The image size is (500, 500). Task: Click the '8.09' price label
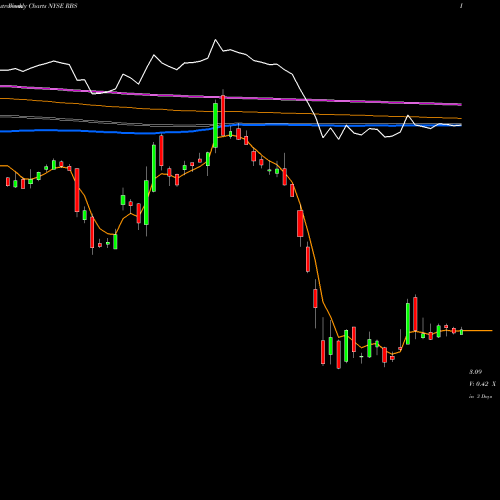(x=476, y=372)
